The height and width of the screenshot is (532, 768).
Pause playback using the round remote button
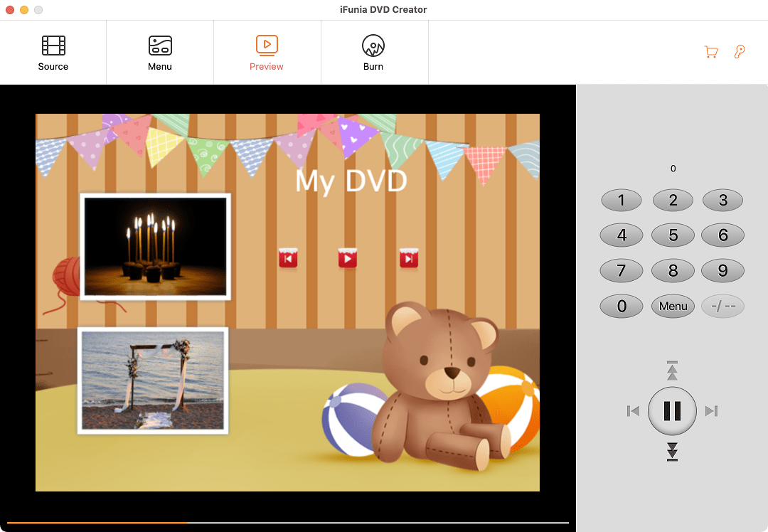tap(672, 410)
